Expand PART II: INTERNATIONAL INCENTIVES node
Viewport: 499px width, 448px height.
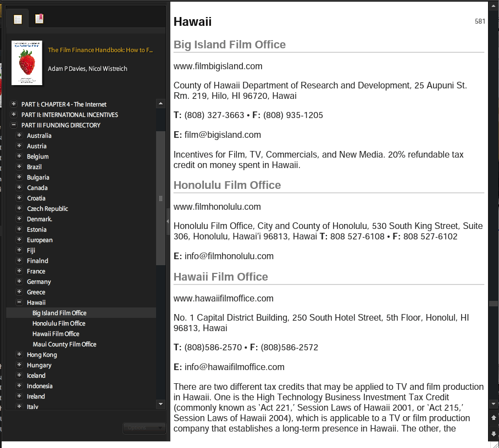[x=14, y=114]
